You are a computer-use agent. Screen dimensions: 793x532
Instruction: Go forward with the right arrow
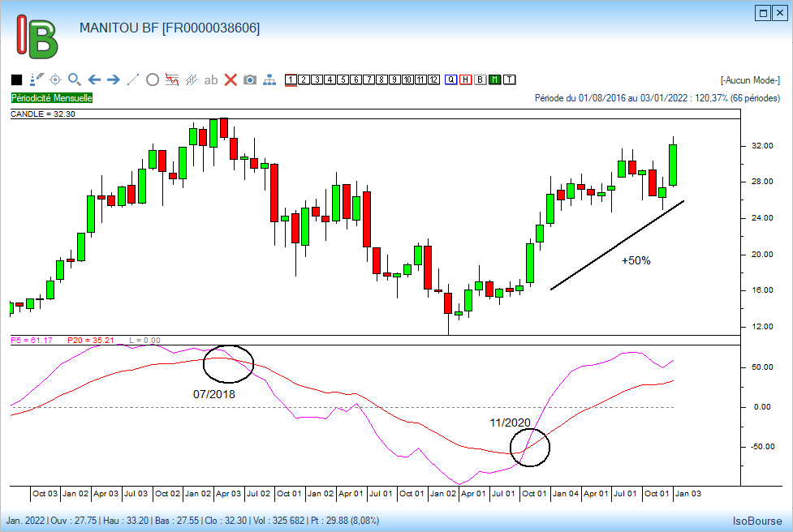[114, 79]
